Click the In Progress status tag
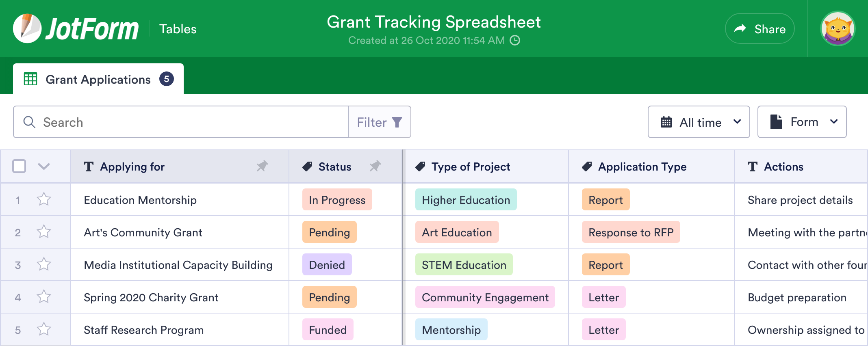 tap(337, 200)
